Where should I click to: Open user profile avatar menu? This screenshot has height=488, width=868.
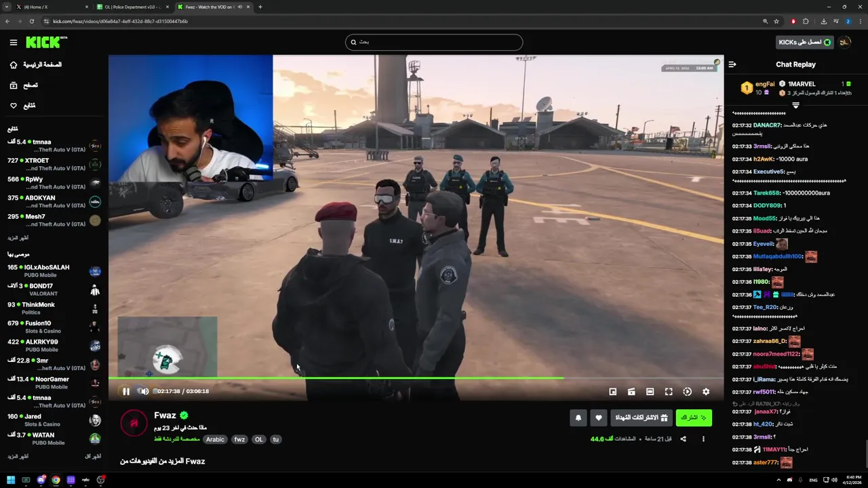[x=845, y=42]
